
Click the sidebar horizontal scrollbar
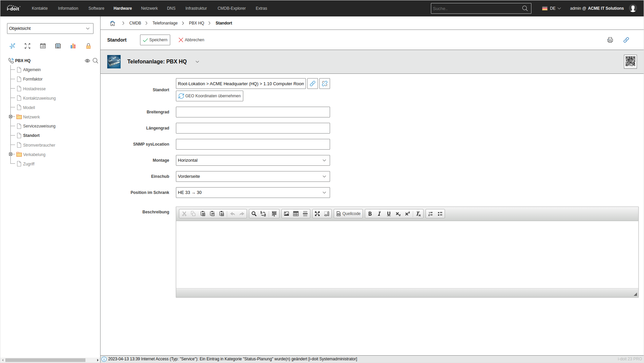tap(45, 360)
